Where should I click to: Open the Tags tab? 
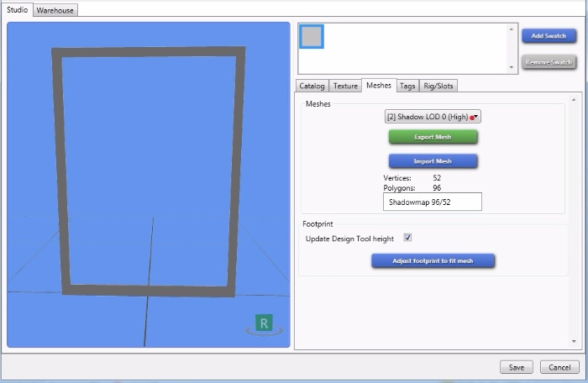coord(407,86)
